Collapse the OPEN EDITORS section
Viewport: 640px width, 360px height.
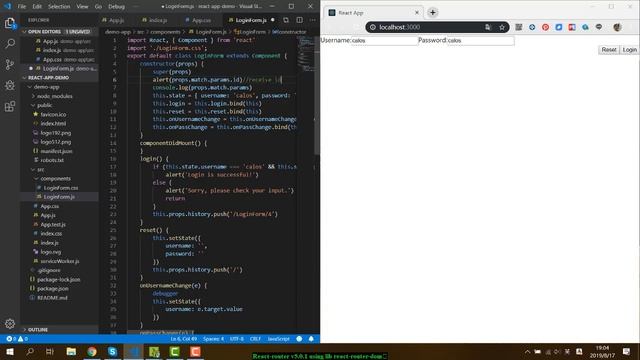[x=59, y=31]
